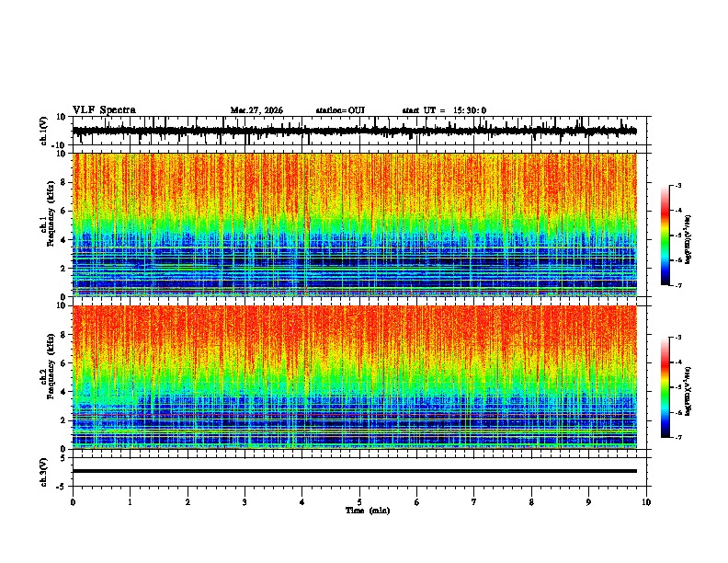Click time axis tick "2"
Viewport: 728px width, 563px height.
point(188,502)
